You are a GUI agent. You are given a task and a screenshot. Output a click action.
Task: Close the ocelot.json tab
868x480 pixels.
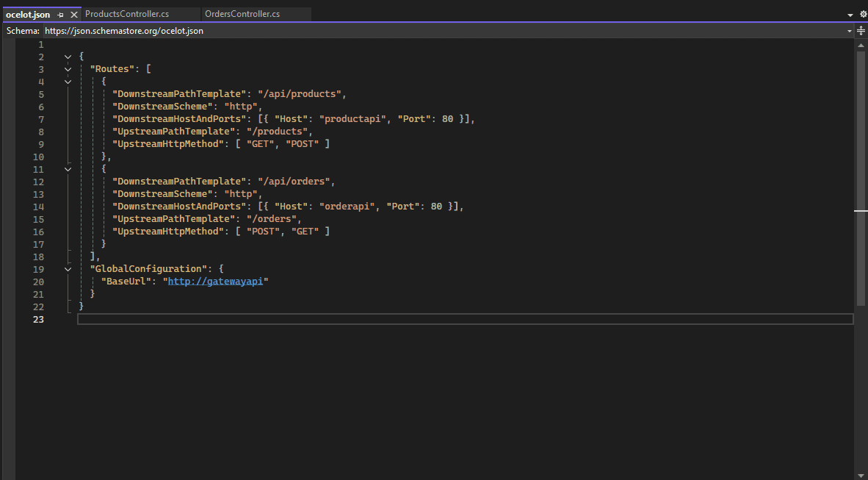pyautogui.click(x=73, y=15)
